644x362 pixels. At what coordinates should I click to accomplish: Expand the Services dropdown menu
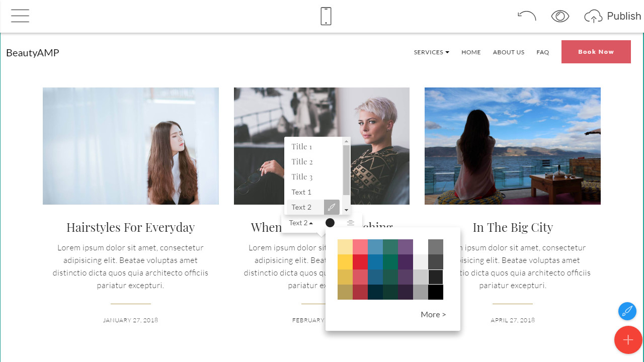[x=431, y=52]
